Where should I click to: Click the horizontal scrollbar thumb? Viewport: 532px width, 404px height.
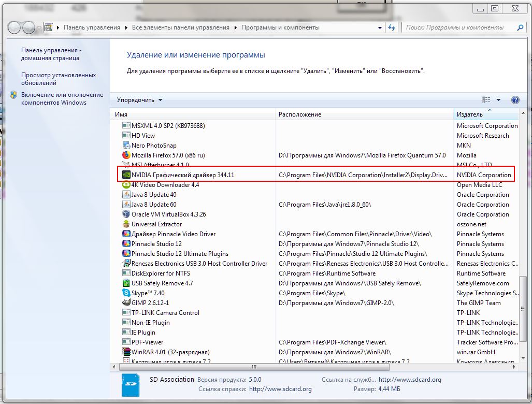coord(254,367)
